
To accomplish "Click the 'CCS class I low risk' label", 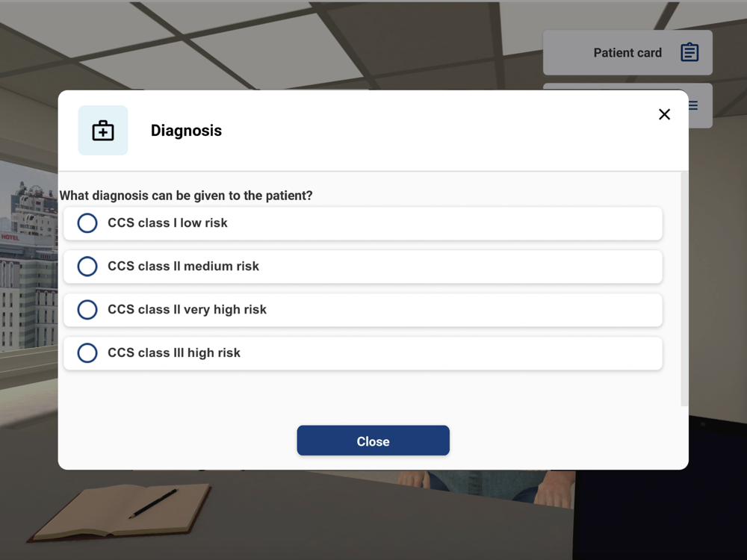I will point(167,223).
